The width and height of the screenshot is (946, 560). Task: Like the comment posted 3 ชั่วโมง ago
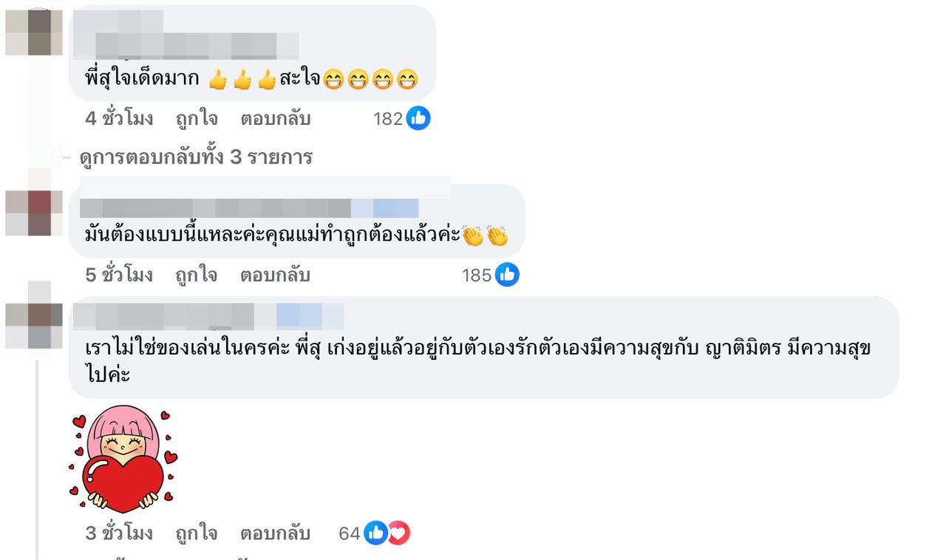tap(196, 533)
